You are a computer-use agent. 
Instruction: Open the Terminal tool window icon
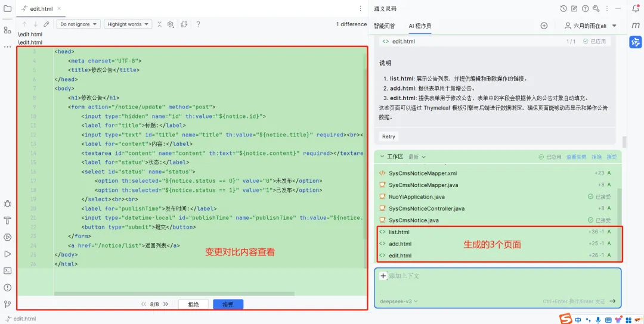7,270
